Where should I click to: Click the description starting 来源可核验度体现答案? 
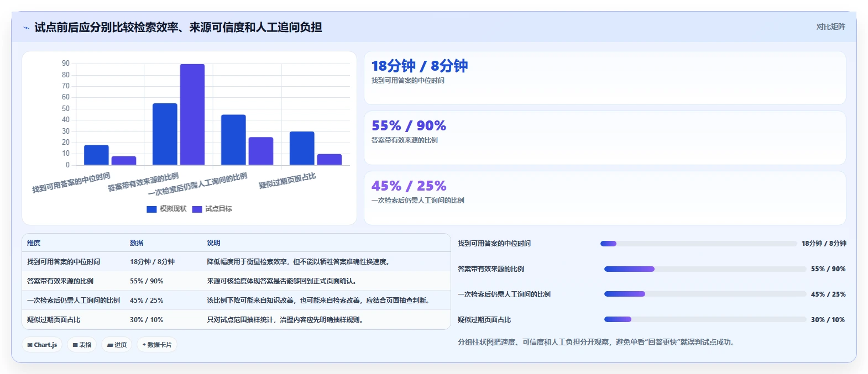point(283,281)
